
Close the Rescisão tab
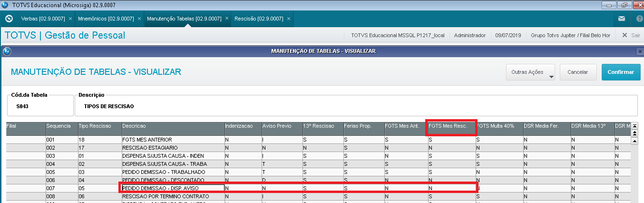pos(289,19)
